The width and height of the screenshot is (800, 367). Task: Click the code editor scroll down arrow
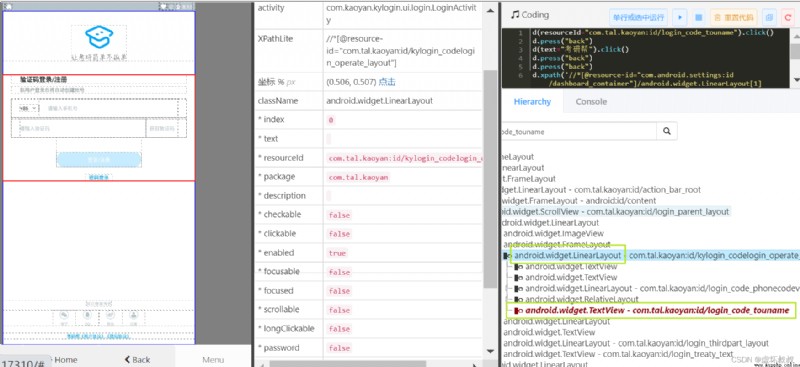click(x=796, y=81)
